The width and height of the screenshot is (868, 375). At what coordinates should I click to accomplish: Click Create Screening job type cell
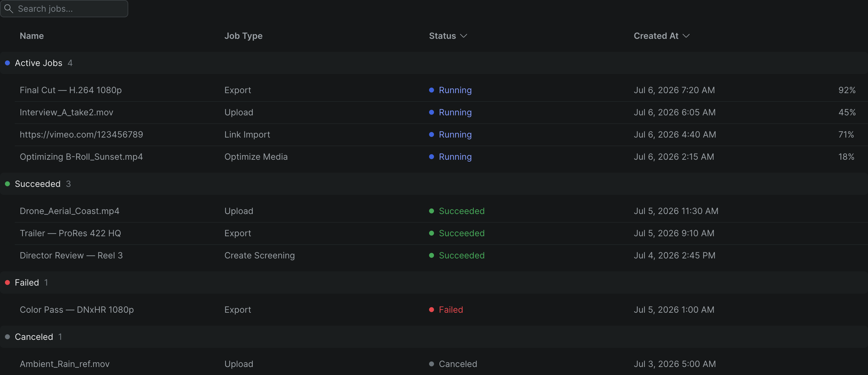260,256
